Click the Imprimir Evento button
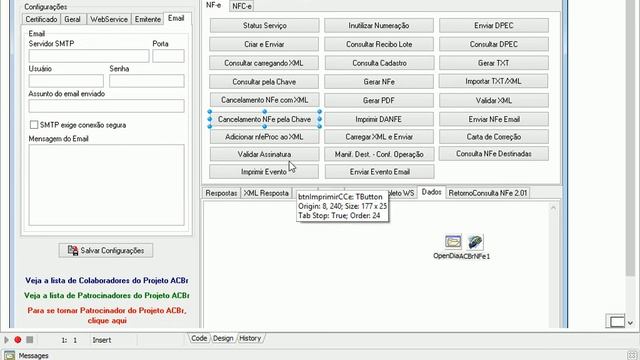Screen dimensions: 640x360 [x=264, y=172]
